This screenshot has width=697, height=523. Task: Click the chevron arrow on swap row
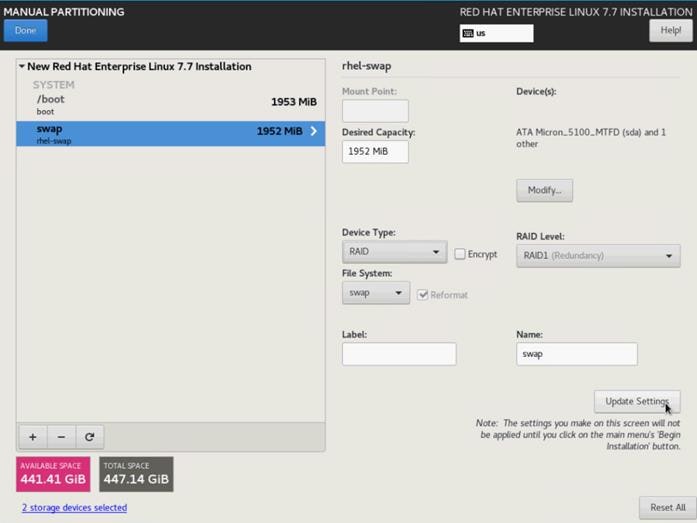(314, 131)
